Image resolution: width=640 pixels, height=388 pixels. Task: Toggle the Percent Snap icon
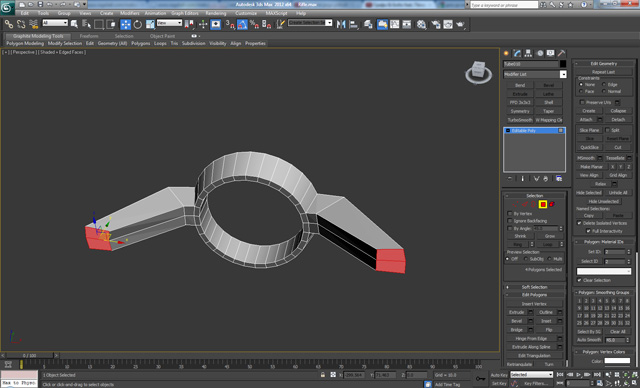pos(254,24)
